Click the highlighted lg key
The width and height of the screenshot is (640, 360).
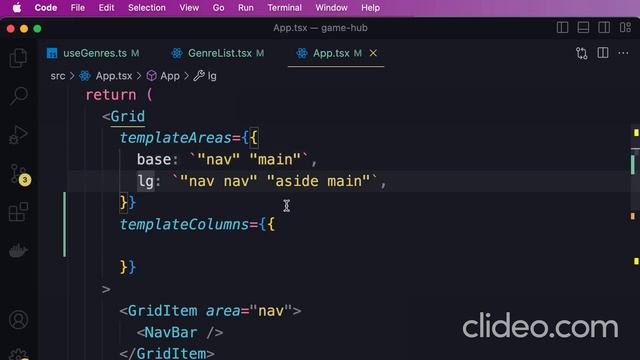point(146,181)
